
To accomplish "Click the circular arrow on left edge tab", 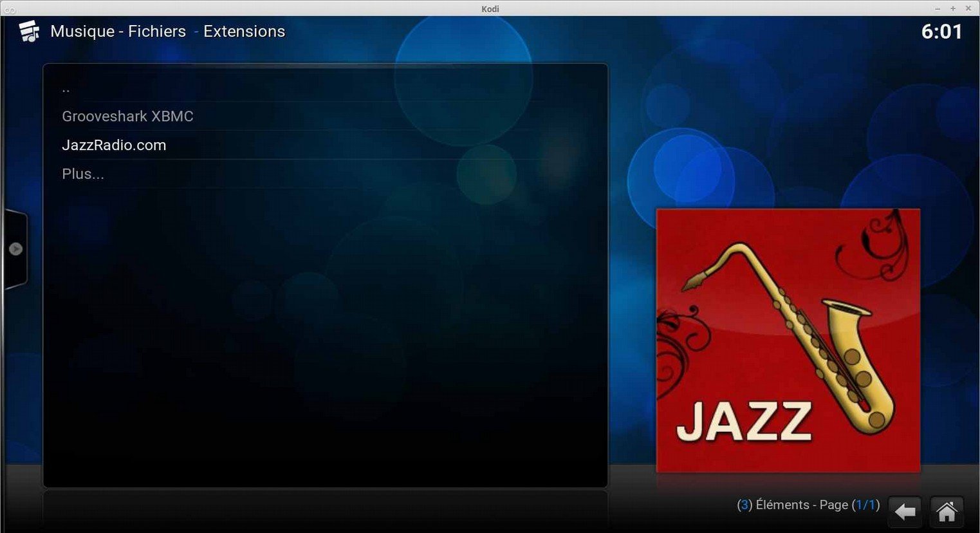I will (x=16, y=249).
